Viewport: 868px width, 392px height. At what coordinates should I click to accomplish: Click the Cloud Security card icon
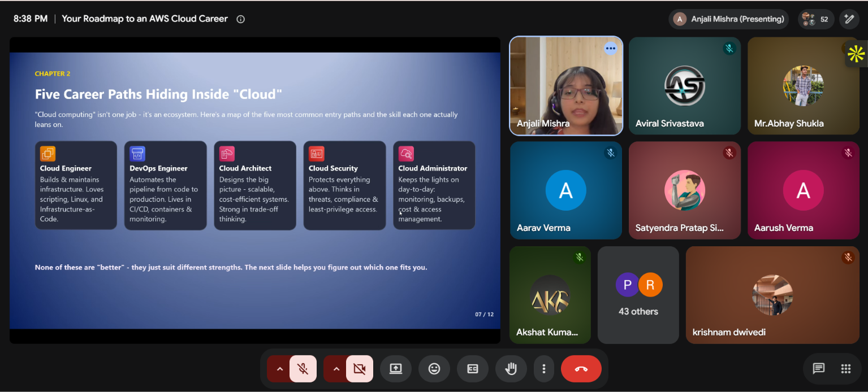click(x=317, y=154)
